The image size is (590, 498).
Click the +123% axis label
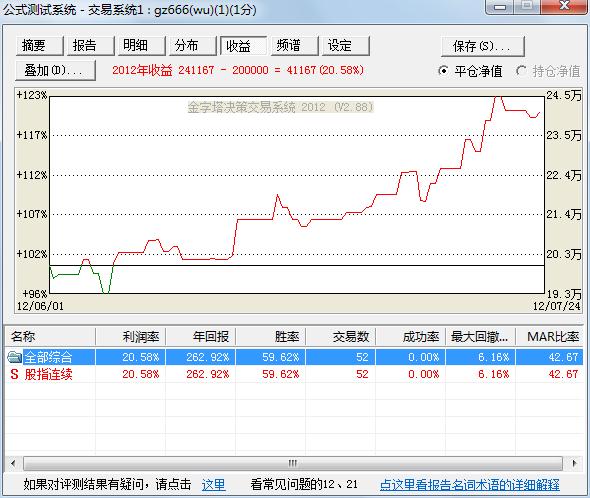(32, 95)
